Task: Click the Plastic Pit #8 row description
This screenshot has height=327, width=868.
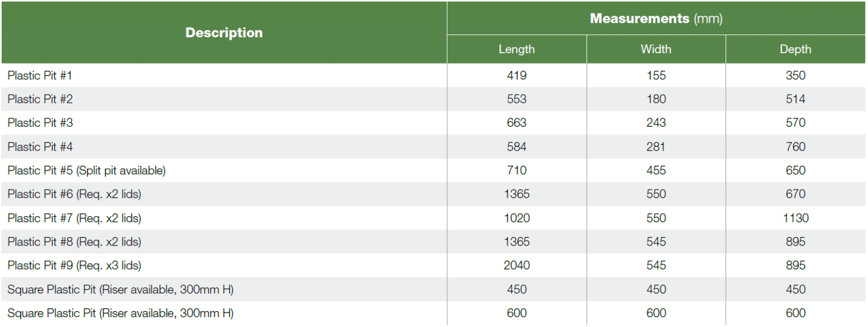Action: pyautogui.click(x=74, y=242)
